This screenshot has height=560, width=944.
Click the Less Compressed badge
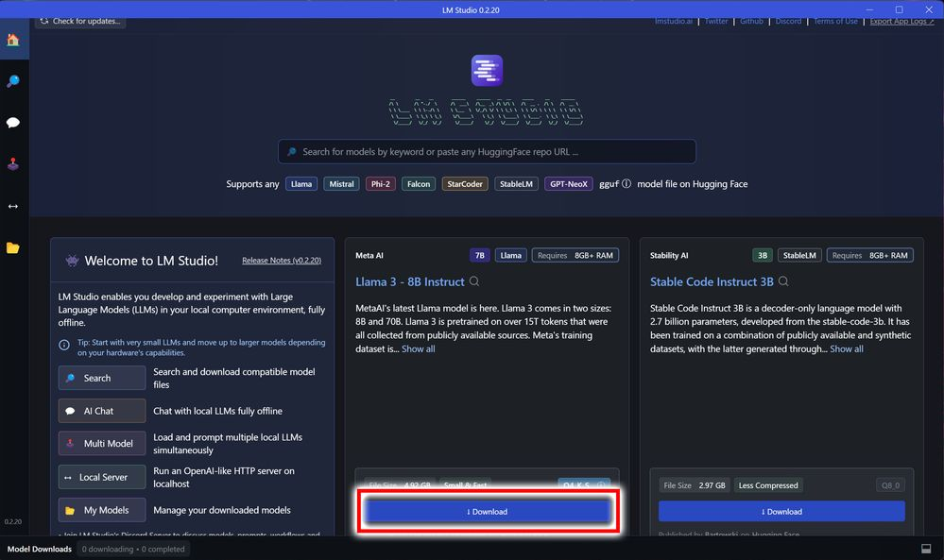pyautogui.click(x=768, y=485)
